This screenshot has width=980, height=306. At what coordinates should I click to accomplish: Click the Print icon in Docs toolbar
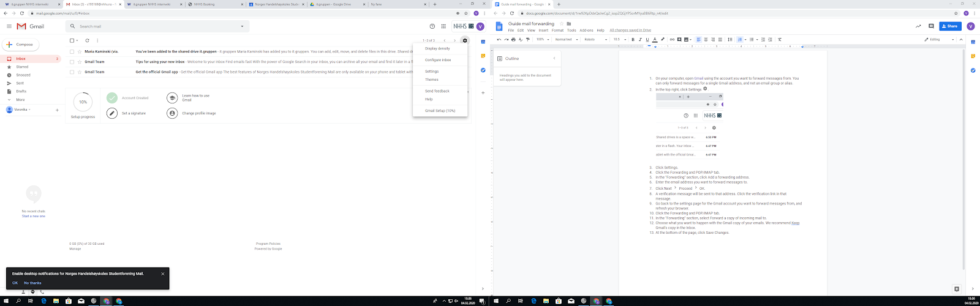tap(514, 39)
